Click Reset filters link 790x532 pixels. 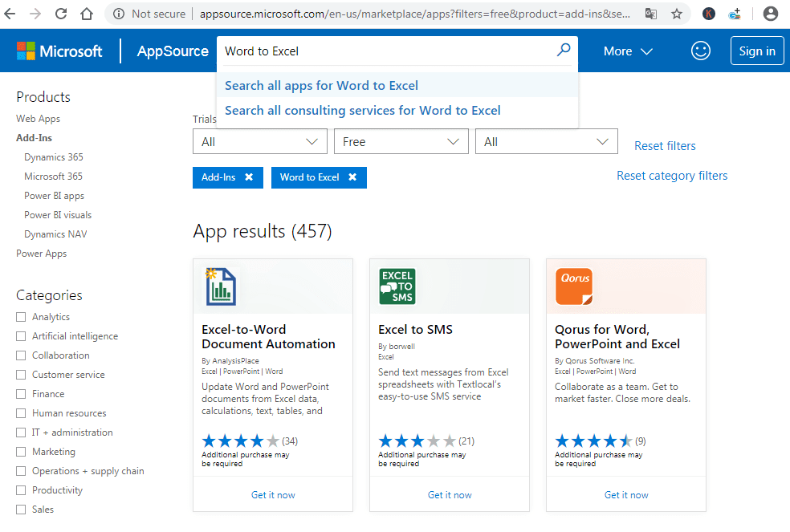665,145
